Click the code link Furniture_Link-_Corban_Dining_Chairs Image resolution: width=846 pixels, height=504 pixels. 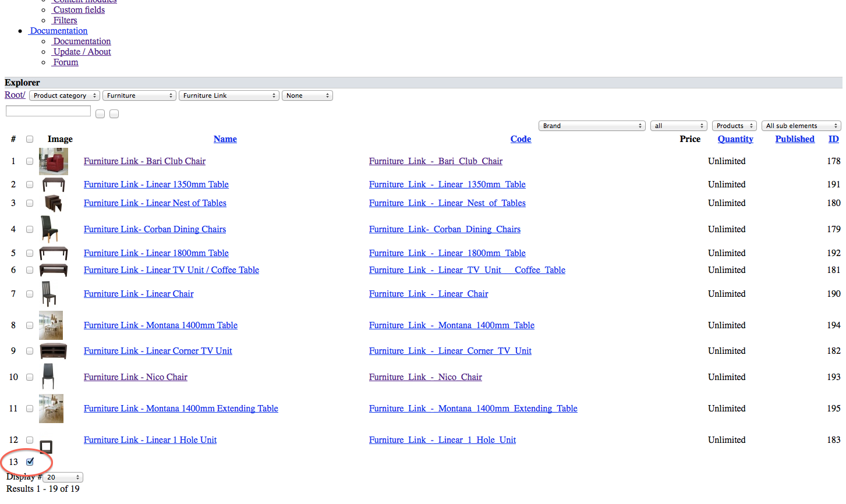click(445, 229)
